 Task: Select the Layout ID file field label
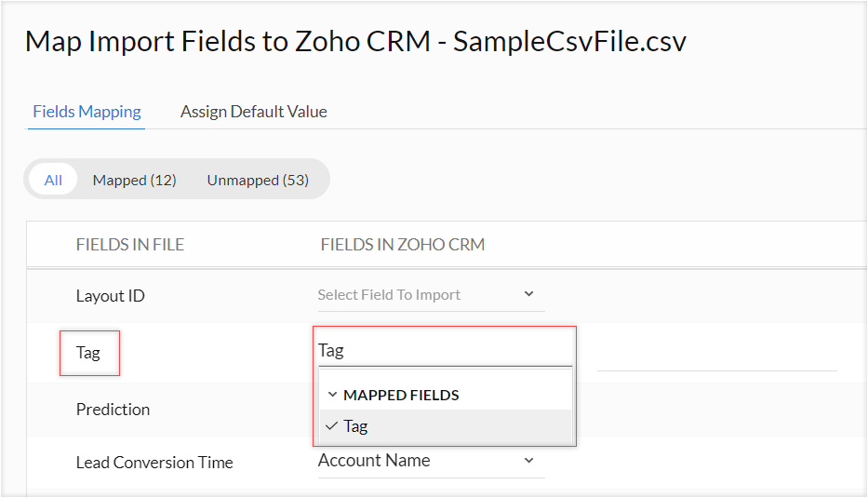pos(111,296)
